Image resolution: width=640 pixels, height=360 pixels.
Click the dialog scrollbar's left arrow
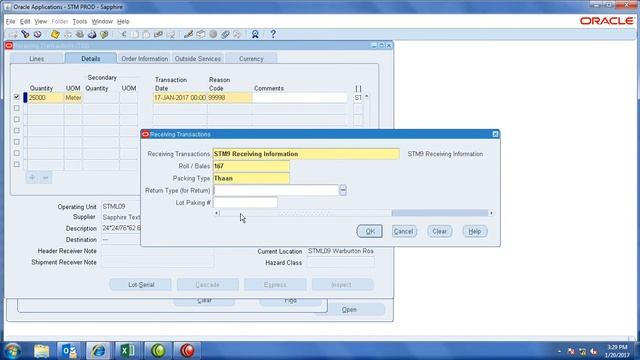(217, 213)
